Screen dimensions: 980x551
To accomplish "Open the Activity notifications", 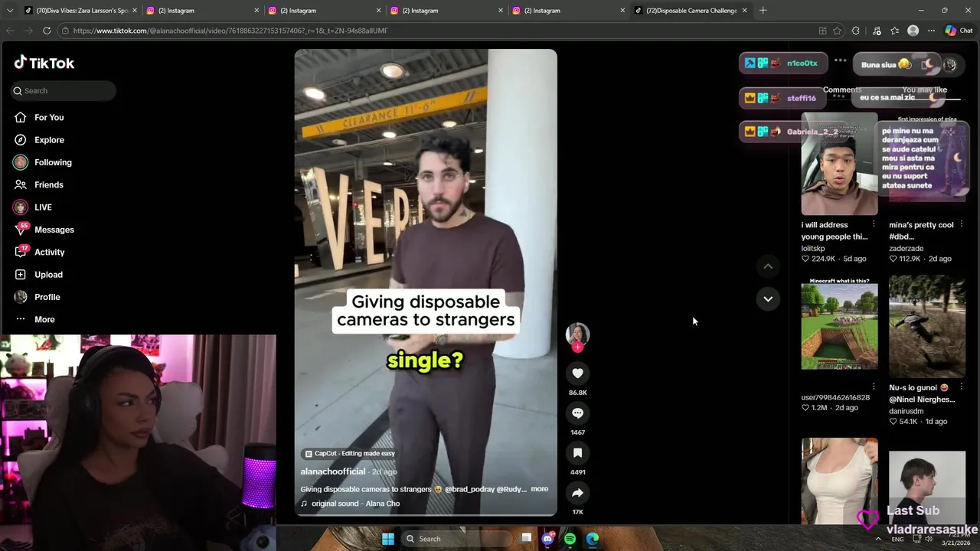I will pos(39,252).
